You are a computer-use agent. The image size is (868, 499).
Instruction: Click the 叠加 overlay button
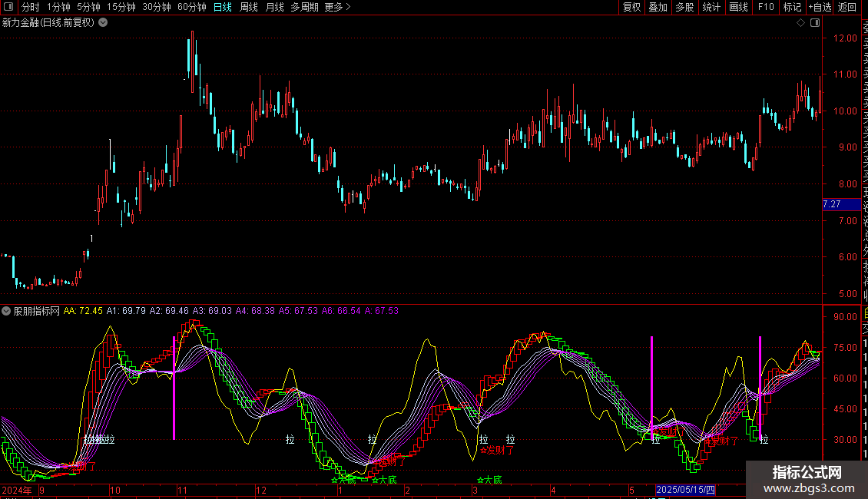(x=658, y=8)
